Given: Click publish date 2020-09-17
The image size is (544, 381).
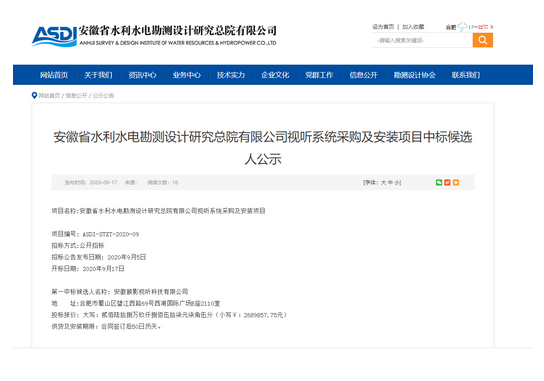Looking at the screenshot, I should coord(103,183).
